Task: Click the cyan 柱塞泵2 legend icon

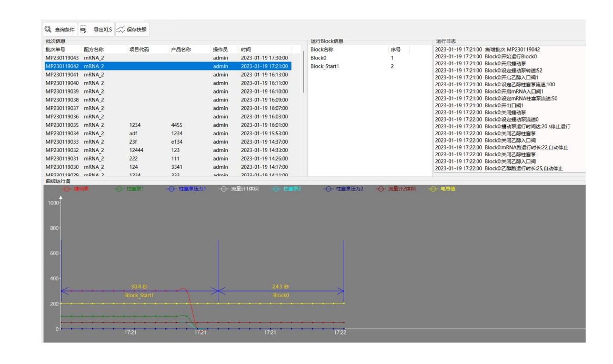Action: (275, 189)
